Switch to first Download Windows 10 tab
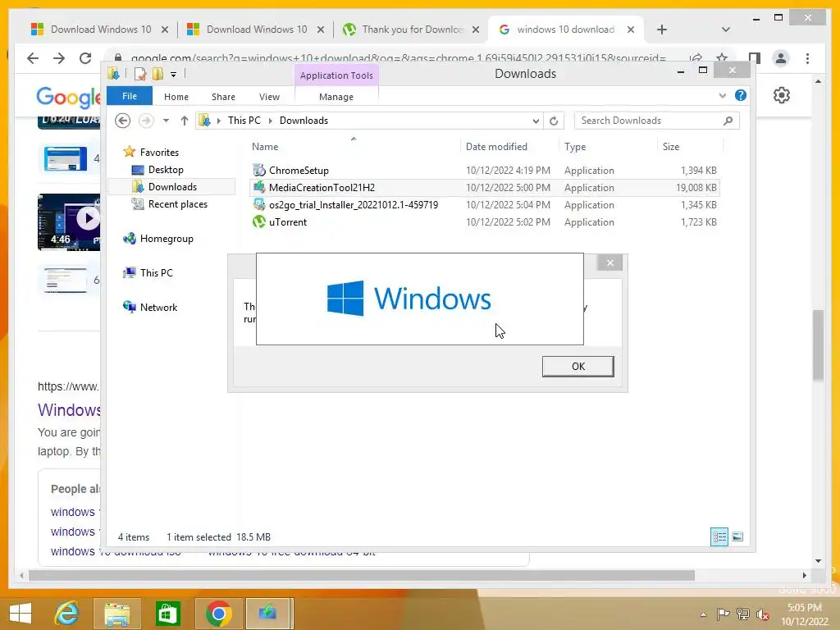 tap(100, 30)
